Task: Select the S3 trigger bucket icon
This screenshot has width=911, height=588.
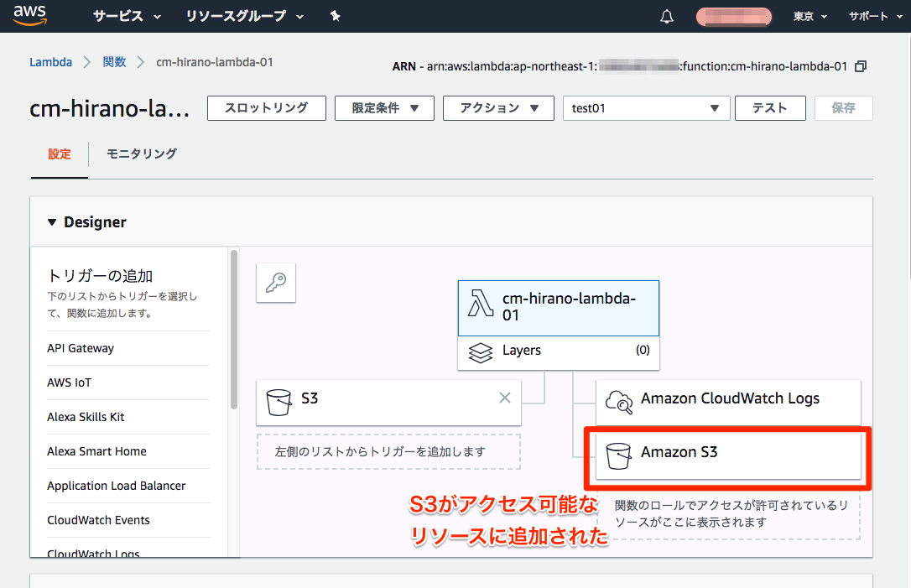Action: [279, 402]
